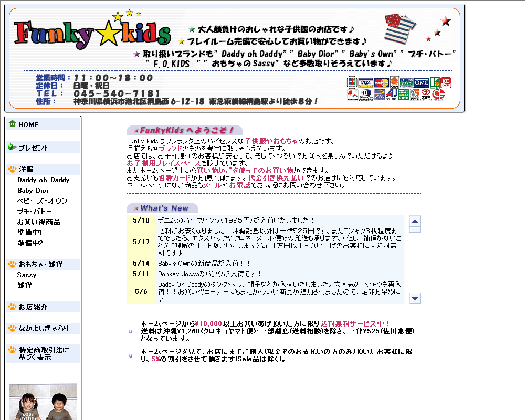
Task: Click the Toyota TS3 card logo
Action: pos(426,95)
